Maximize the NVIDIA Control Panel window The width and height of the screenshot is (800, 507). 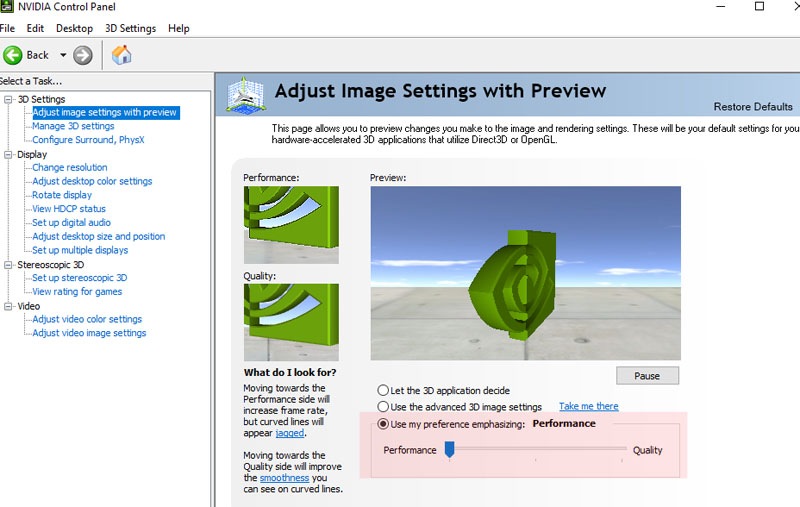759,6
